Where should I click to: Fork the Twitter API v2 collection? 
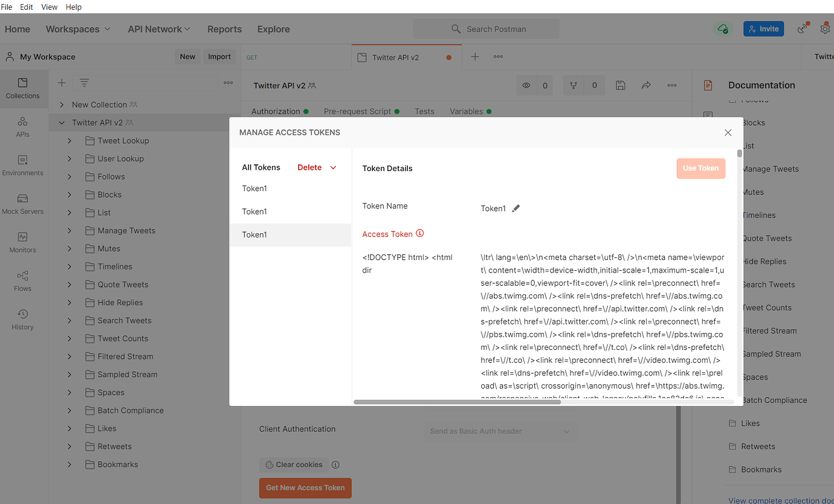coord(573,85)
